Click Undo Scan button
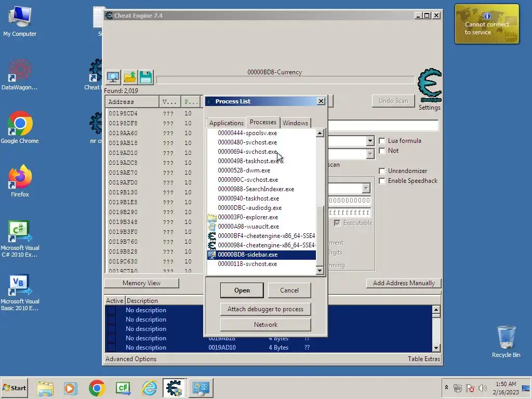This screenshot has width=532, height=399. point(393,101)
